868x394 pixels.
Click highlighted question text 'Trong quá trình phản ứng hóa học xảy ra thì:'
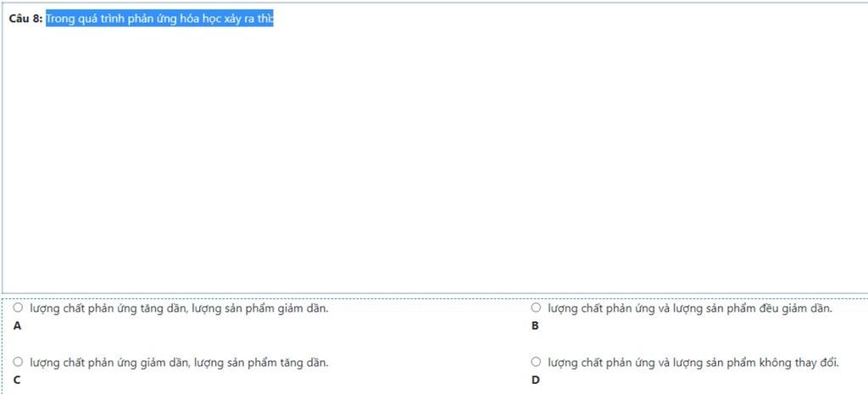(x=159, y=19)
